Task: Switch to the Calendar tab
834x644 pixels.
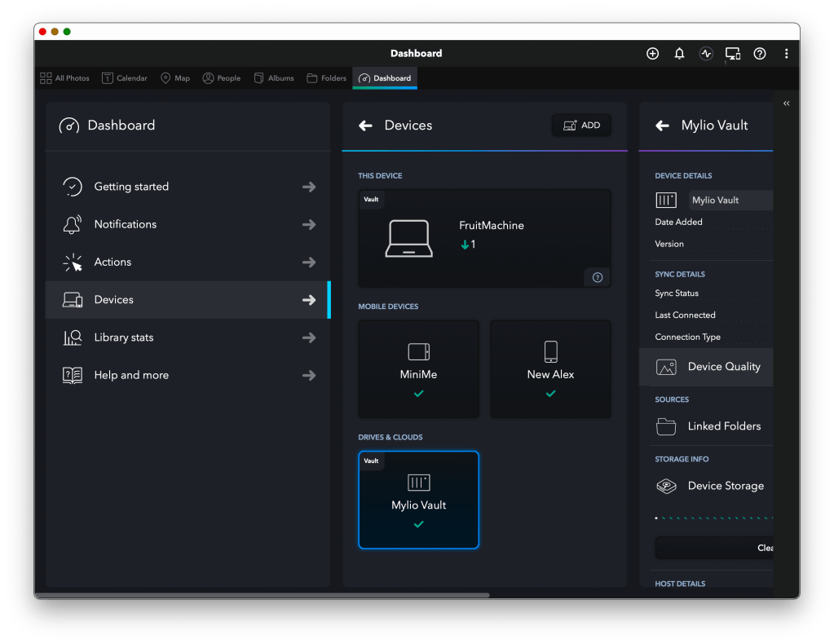Action: 125,78
